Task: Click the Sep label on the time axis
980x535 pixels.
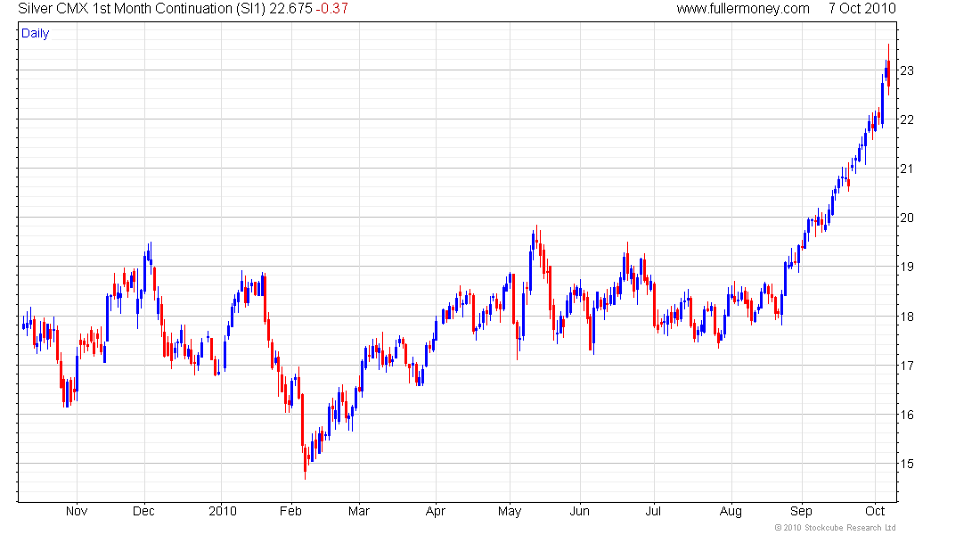Action: 801,511
